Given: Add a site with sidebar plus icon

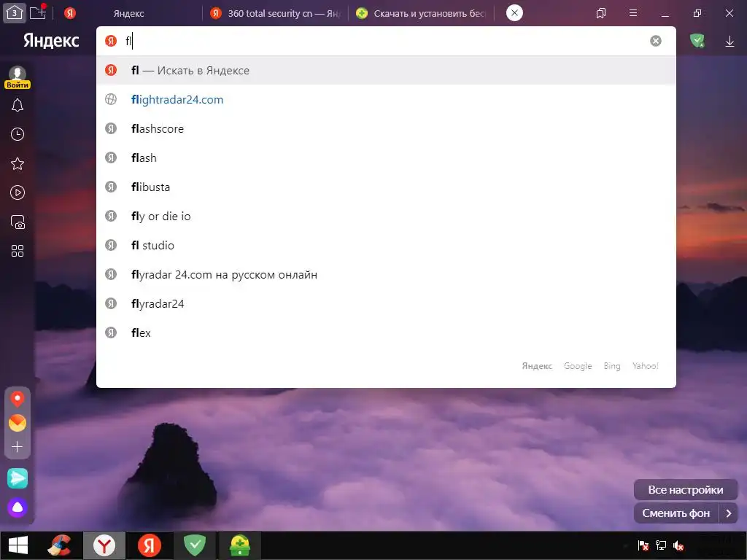Looking at the screenshot, I should point(18,447).
